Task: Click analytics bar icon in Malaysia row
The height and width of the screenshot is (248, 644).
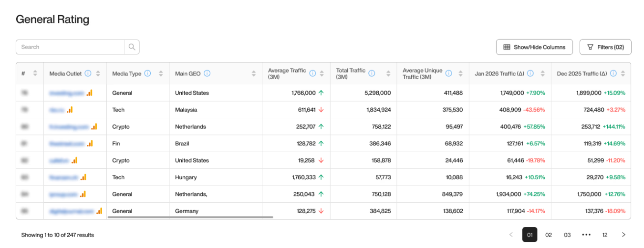Action: coord(70,110)
